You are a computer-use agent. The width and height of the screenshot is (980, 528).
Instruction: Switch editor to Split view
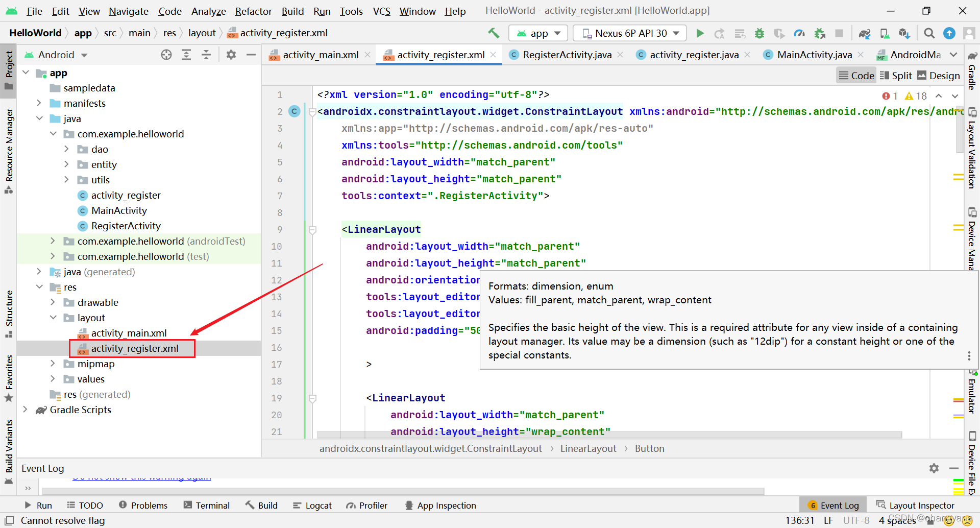coord(896,76)
